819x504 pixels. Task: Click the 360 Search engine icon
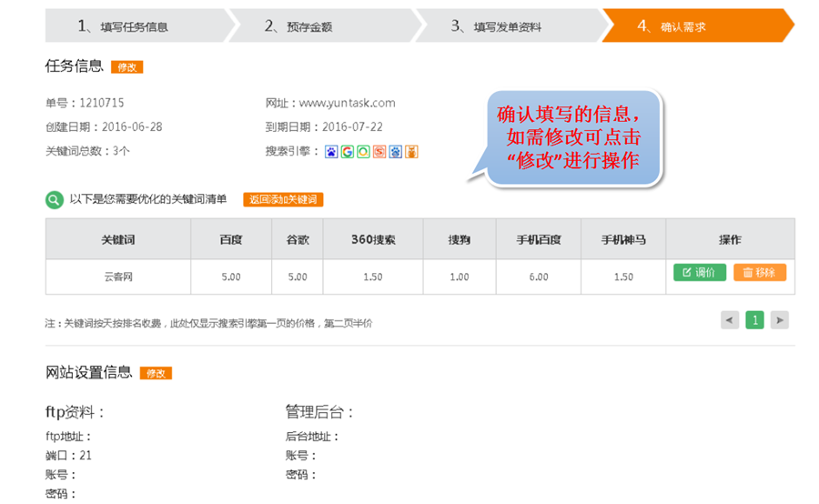363,152
